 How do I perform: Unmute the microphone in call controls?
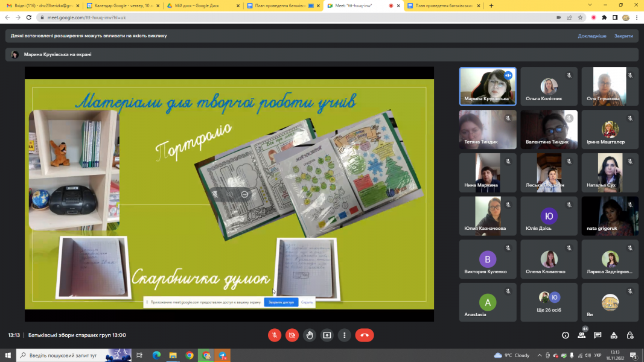pos(275,335)
